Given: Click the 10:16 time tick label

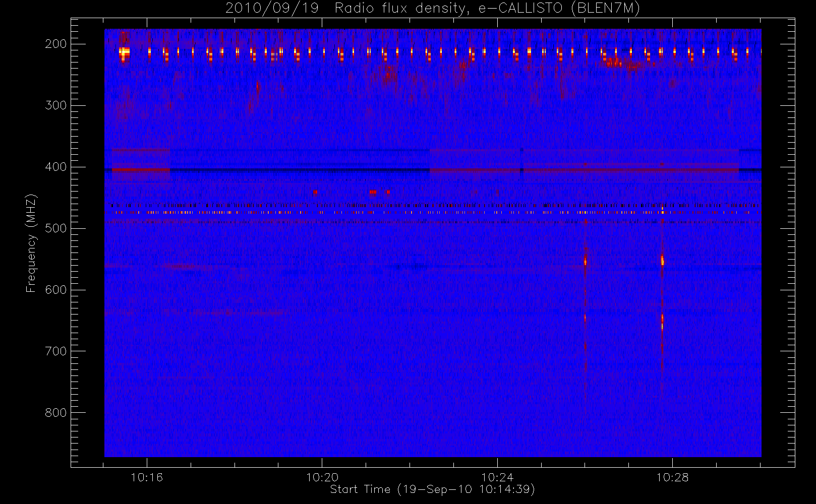Looking at the screenshot, I should point(147,477).
